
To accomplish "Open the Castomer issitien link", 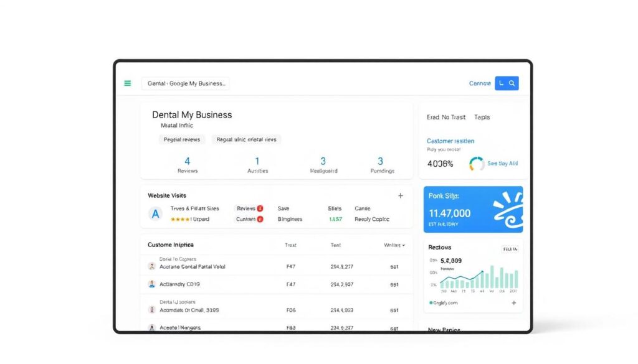I will (450, 141).
